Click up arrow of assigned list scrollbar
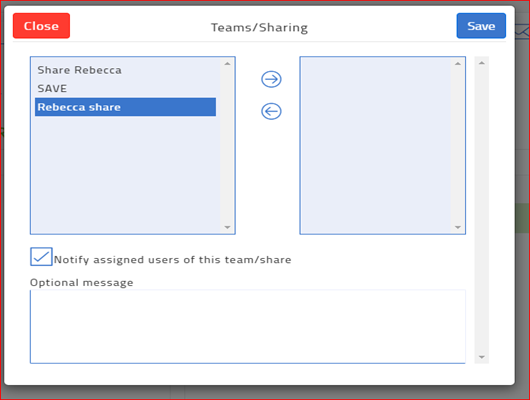530x400 pixels. coord(458,64)
